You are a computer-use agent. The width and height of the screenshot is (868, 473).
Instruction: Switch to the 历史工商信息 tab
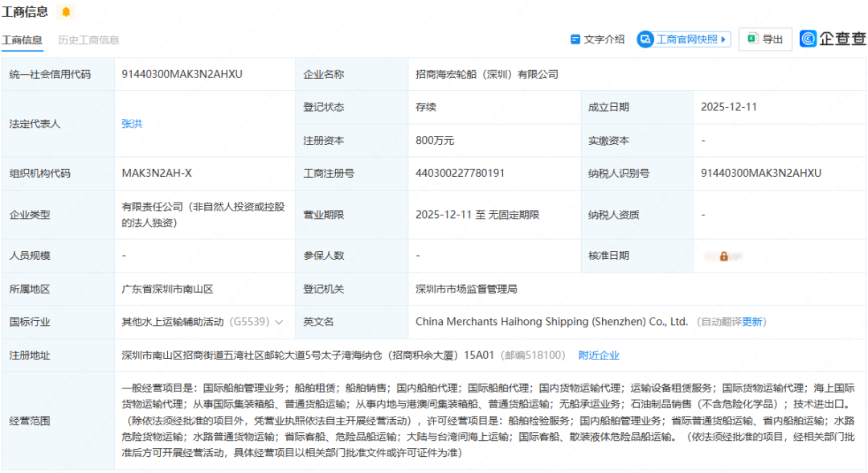(x=88, y=40)
